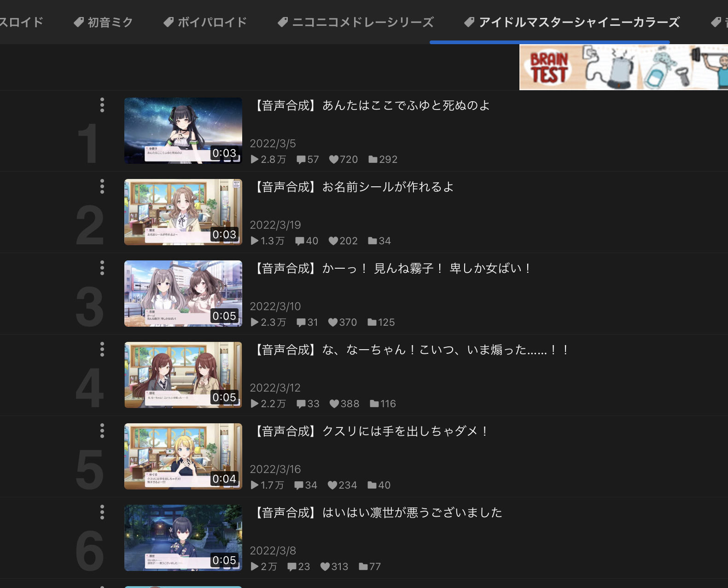This screenshot has height=588, width=728.
Task: Open thumbnail of お名前シールが作れるよ video
Action: [183, 212]
